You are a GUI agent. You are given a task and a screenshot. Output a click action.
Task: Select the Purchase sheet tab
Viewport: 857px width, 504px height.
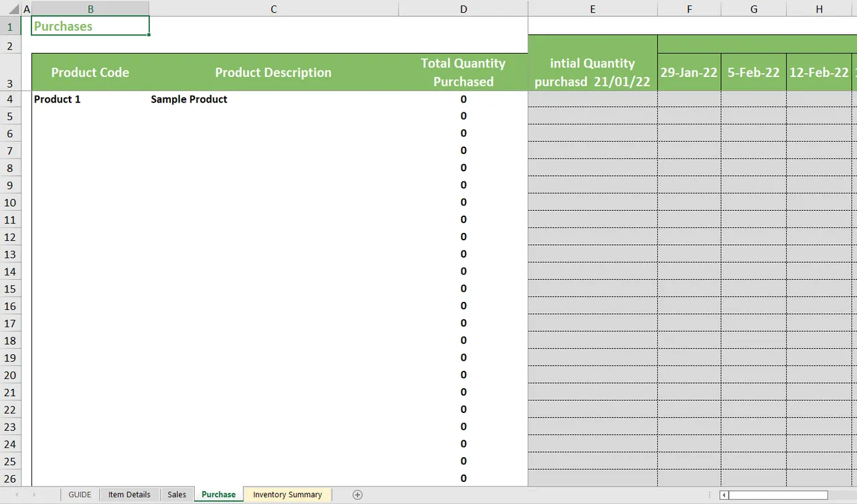pyautogui.click(x=219, y=495)
